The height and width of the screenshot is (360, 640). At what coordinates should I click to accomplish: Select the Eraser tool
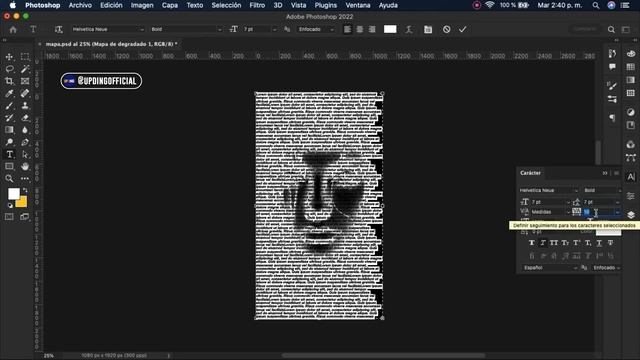[x=25, y=118]
